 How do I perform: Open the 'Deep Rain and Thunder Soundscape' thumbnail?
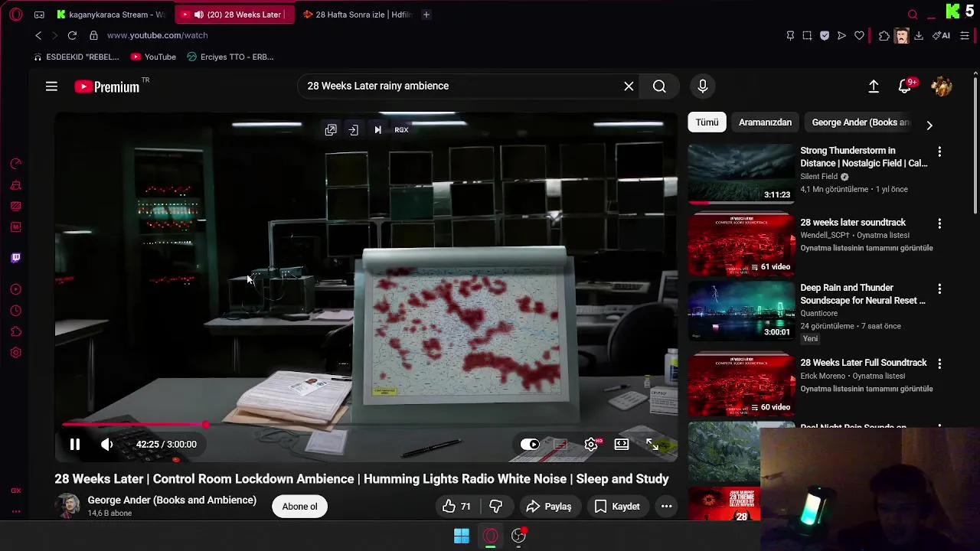(x=741, y=311)
